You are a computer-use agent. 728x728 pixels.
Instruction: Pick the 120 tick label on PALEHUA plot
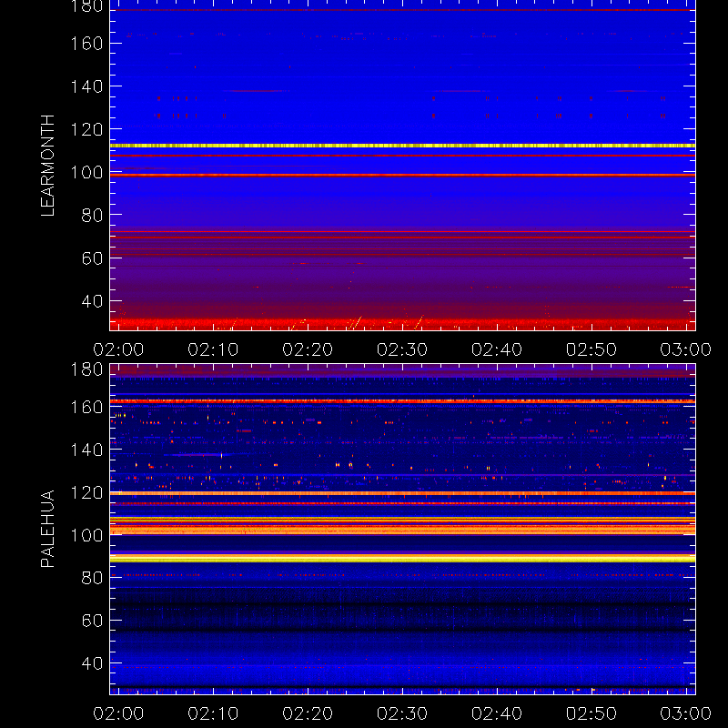point(86,492)
